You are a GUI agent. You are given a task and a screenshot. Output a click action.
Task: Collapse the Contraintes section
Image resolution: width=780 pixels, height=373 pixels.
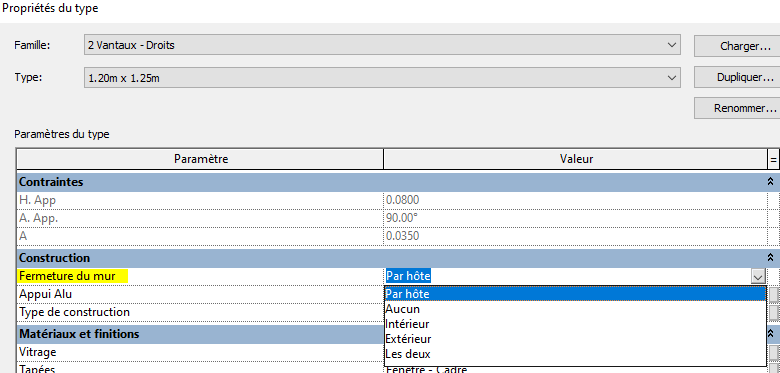point(771,182)
